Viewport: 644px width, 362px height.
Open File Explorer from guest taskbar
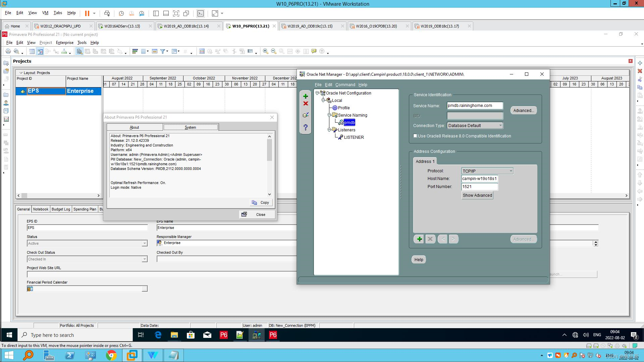[174, 335]
